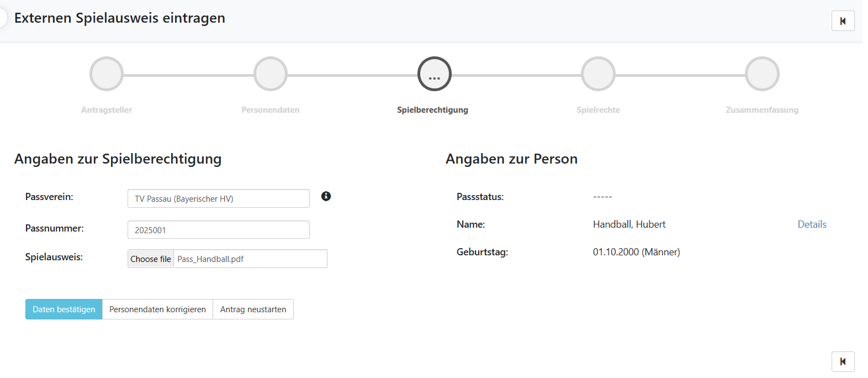868x378 pixels.
Task: Confirm with the Daten bestätigen button
Action: [64, 309]
